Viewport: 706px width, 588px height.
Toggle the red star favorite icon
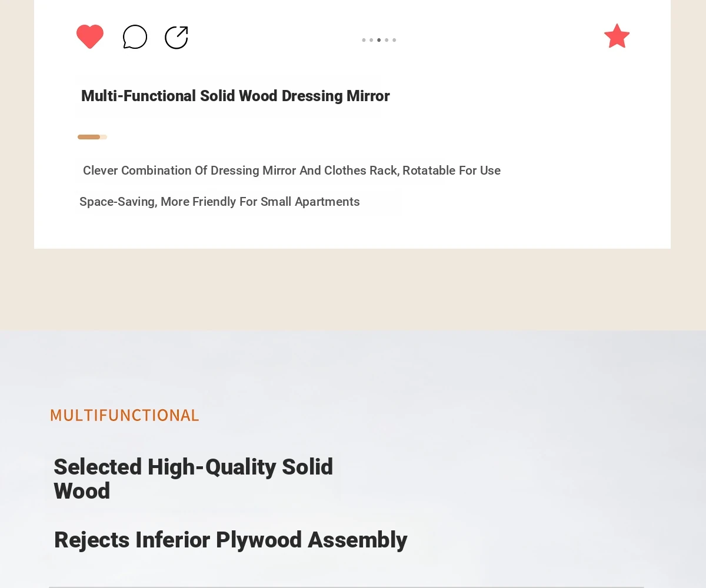617,36
